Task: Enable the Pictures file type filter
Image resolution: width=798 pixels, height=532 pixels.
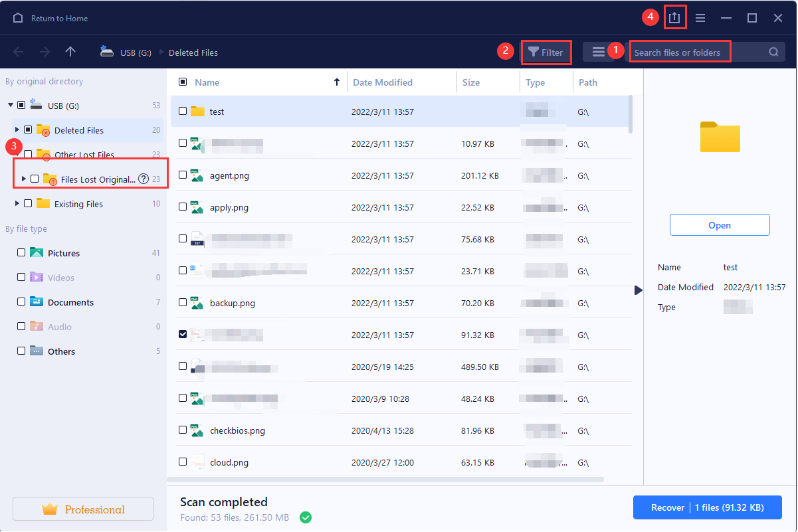Action: coord(21,252)
